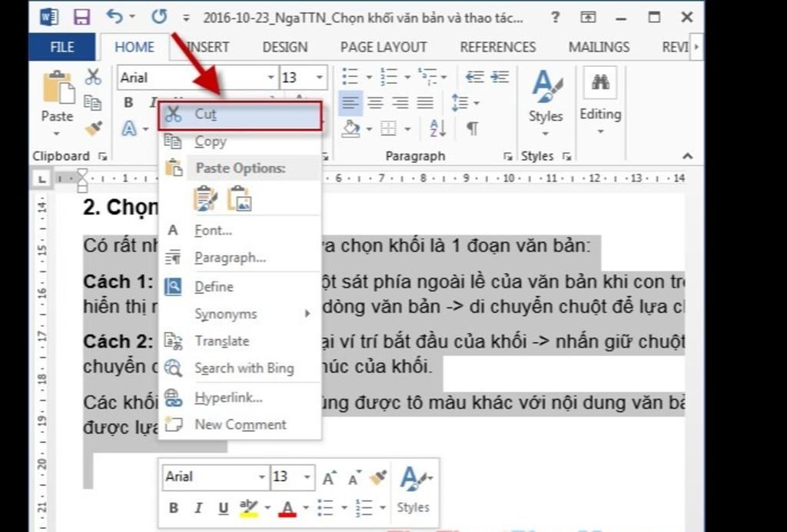Choose Copy from the context menu
This screenshot has width=787, height=532.
coord(240,142)
